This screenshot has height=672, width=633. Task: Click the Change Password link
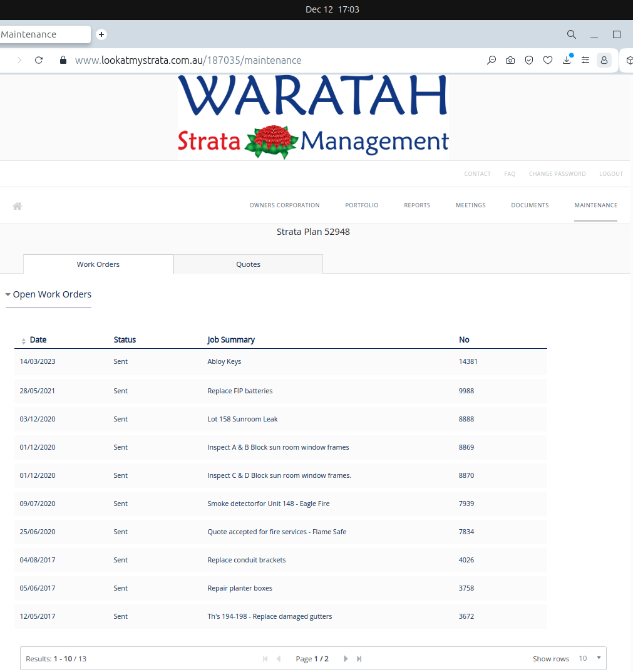[x=557, y=174]
